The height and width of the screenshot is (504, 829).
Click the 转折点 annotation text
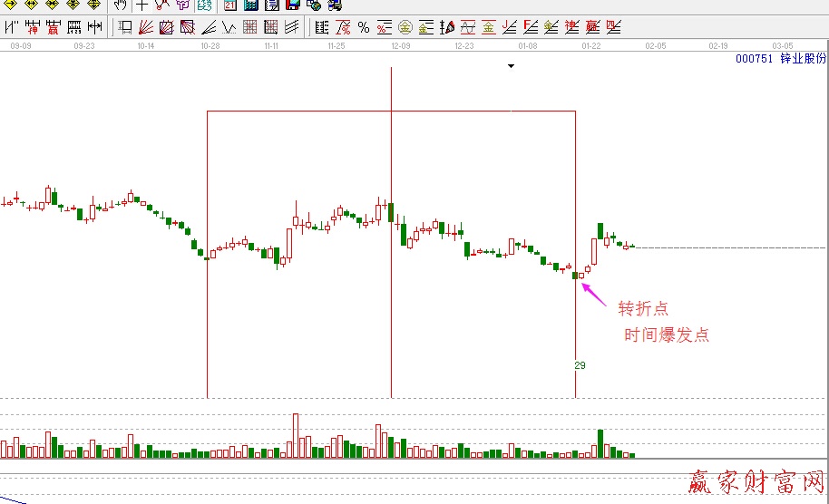click(643, 308)
